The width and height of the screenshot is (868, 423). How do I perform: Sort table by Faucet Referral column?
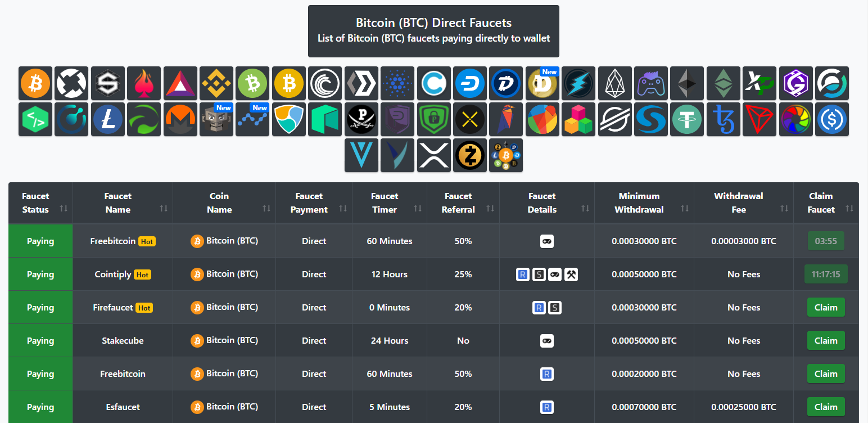tap(463, 203)
